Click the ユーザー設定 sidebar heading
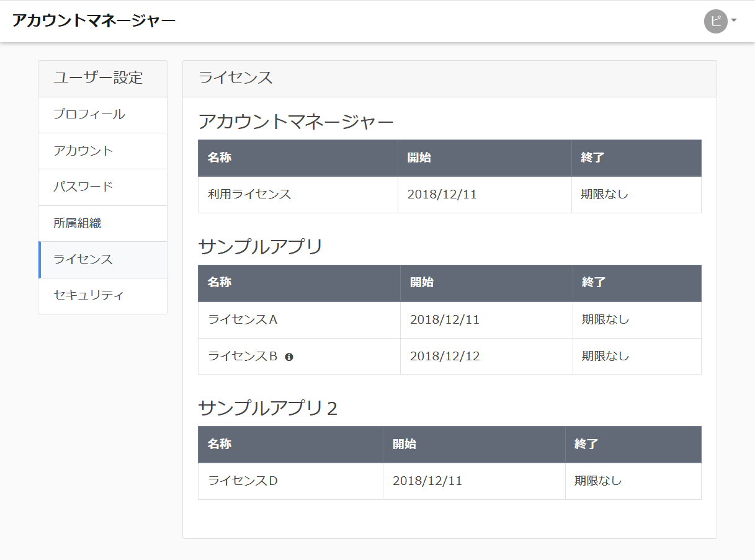This screenshot has width=755, height=560. 98,78
